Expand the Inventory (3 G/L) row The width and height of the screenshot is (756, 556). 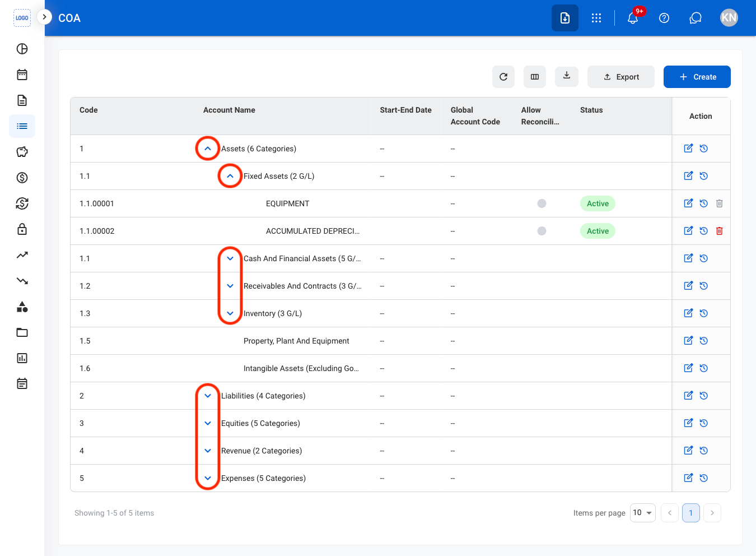tap(230, 313)
